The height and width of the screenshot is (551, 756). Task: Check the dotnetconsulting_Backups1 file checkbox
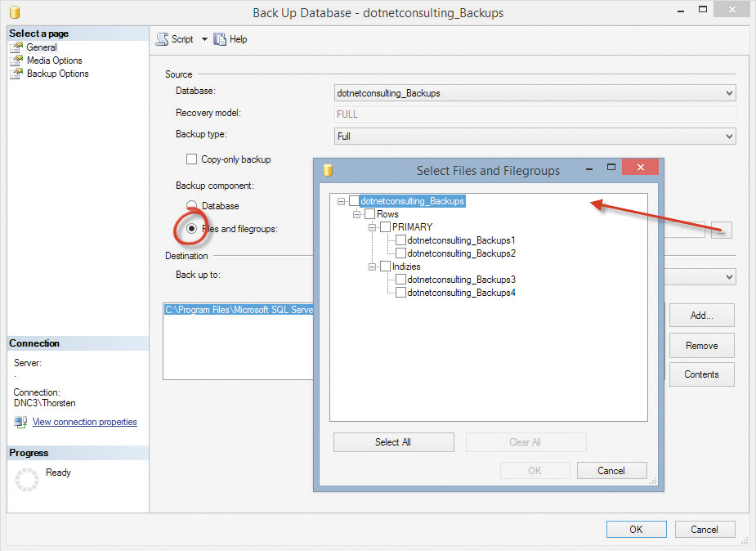[x=400, y=240]
